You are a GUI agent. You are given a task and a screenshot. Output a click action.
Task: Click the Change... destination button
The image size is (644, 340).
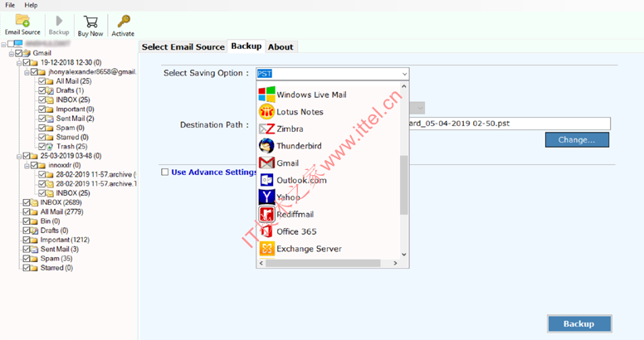(577, 140)
